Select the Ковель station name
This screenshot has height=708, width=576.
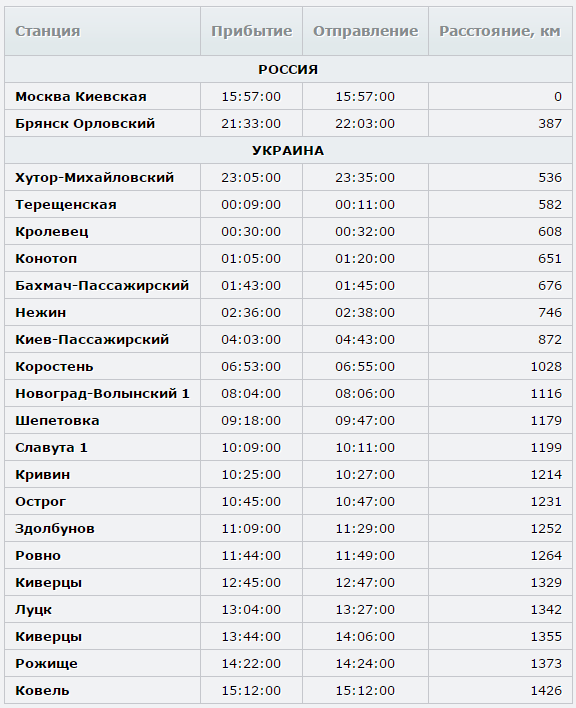pyautogui.click(x=42, y=691)
